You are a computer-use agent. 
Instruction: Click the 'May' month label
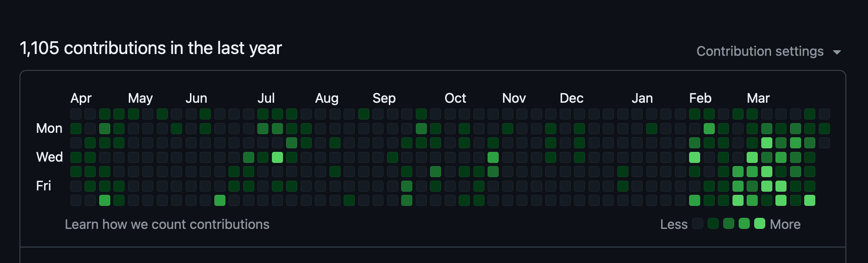point(140,98)
